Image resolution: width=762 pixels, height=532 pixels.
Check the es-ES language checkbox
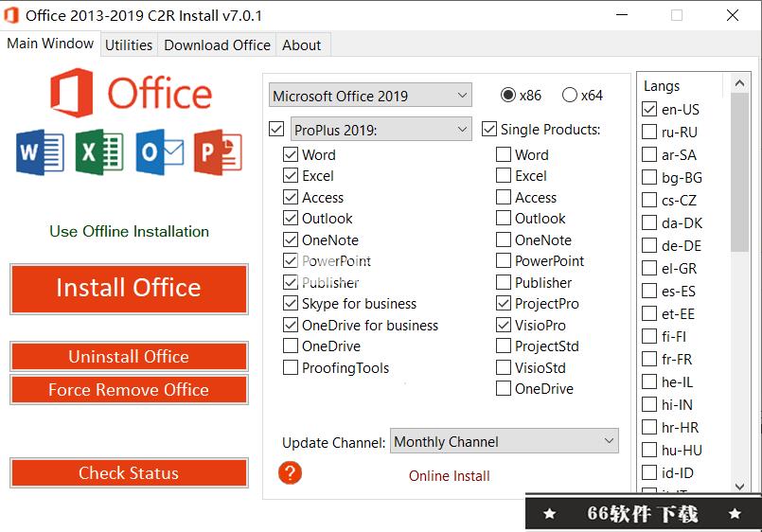649,291
